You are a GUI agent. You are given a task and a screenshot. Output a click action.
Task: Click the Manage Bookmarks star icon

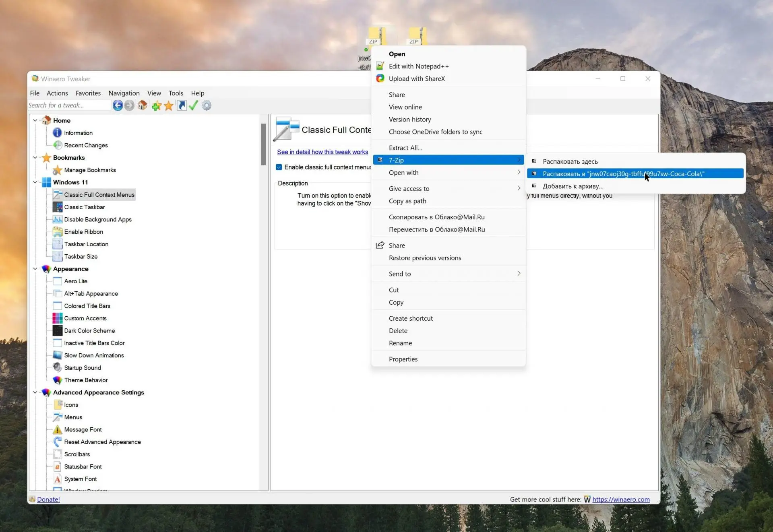point(58,170)
